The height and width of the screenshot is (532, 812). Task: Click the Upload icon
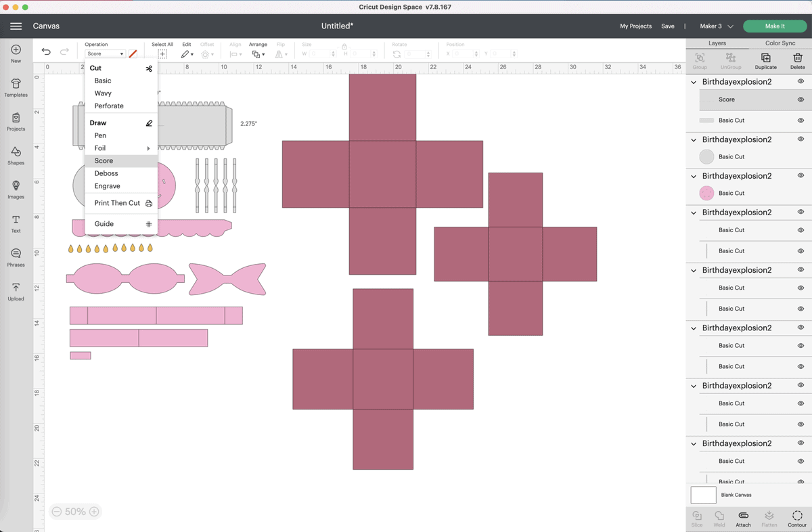coord(16,290)
